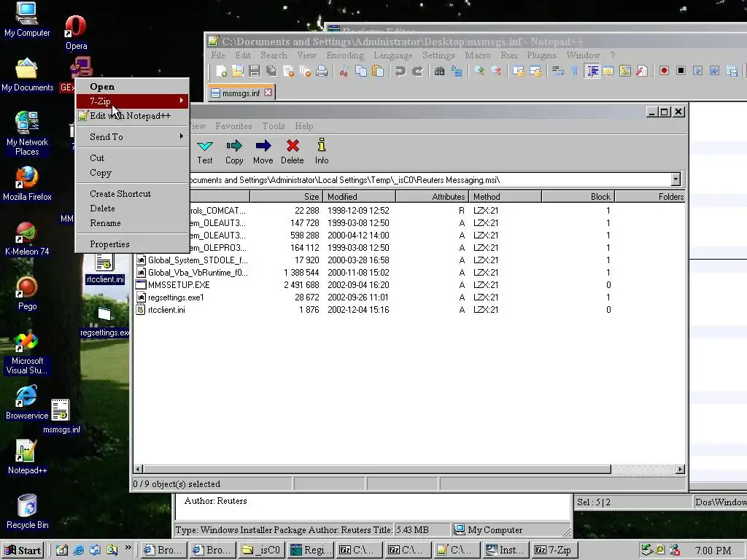Choose Rename from the context menu
Viewport: 747px width, 560px height.
click(133, 223)
